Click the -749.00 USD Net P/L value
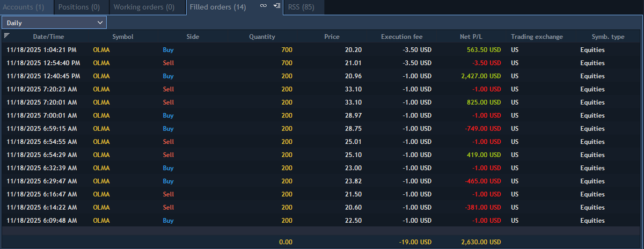Image resolution: width=644 pixels, height=249 pixels. click(x=483, y=129)
